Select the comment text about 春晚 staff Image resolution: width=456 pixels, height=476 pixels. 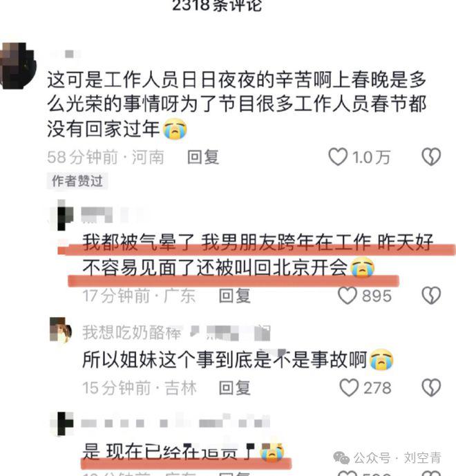click(237, 104)
